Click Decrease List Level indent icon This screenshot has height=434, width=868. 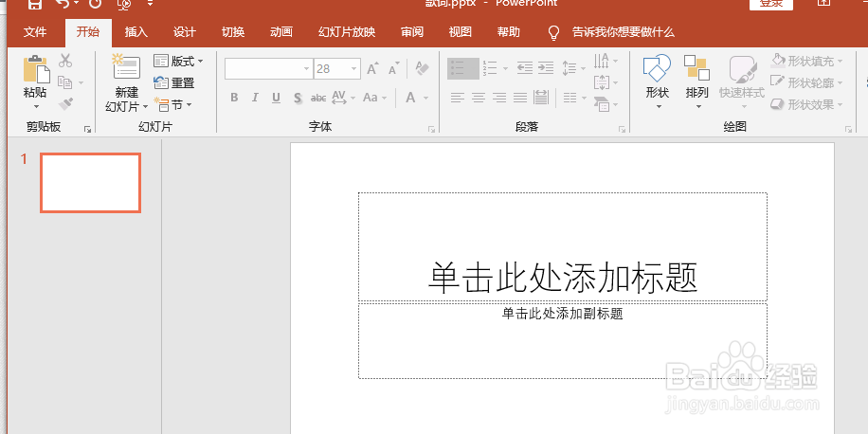coord(525,68)
